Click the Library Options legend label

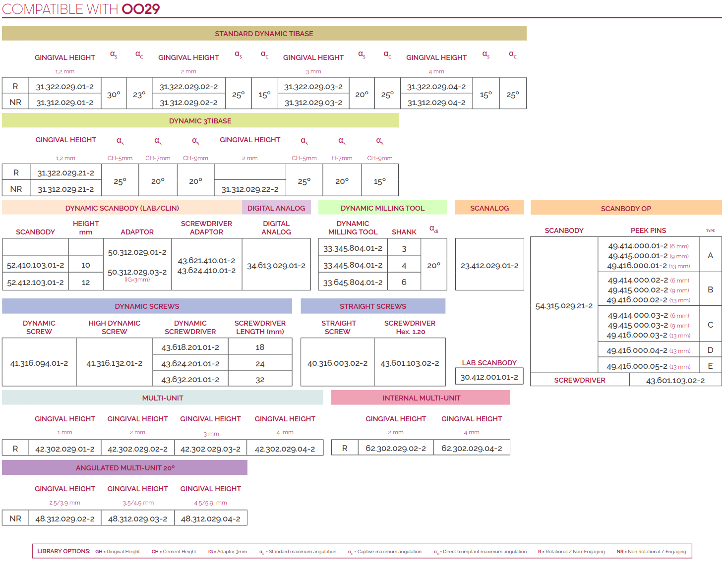point(63,551)
